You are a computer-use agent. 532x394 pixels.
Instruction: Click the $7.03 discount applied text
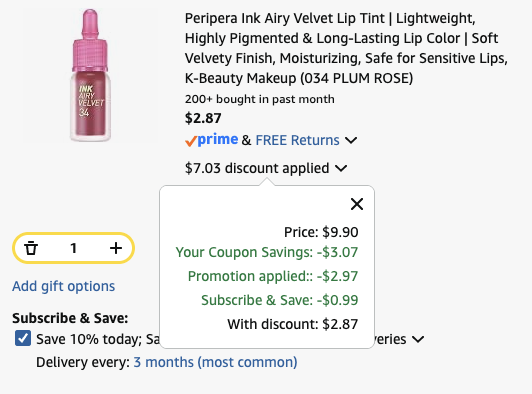pyautogui.click(x=257, y=168)
